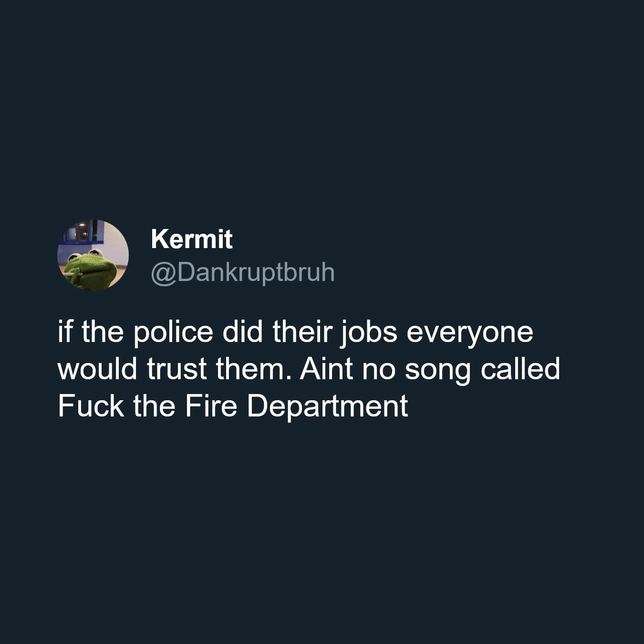Select the word "called" in the tweet
Image resolution: width=644 pixels, height=644 pixels.
click(x=520, y=369)
